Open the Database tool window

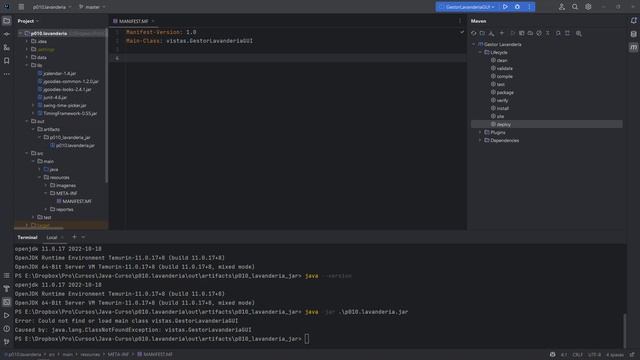click(633, 34)
